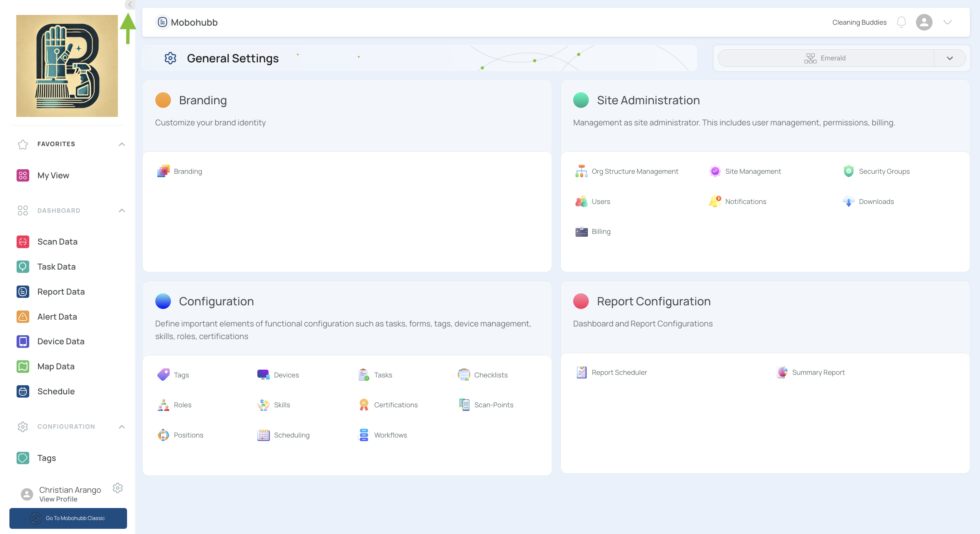Click the Security Groups shield icon
The height and width of the screenshot is (534, 980).
tap(848, 171)
